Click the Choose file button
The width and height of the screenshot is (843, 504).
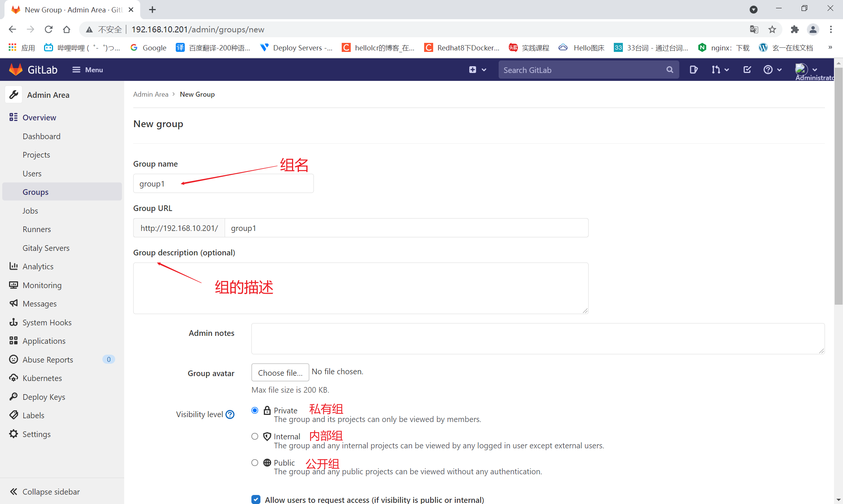point(280,372)
